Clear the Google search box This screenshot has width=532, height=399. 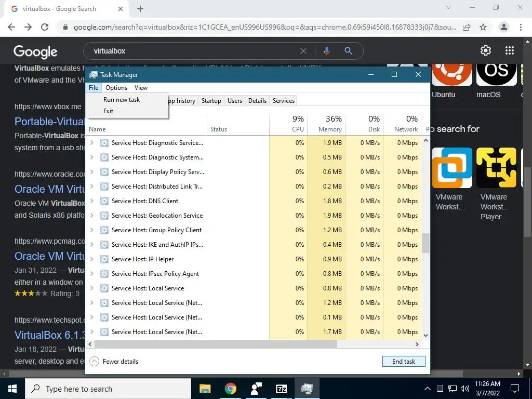coord(303,51)
